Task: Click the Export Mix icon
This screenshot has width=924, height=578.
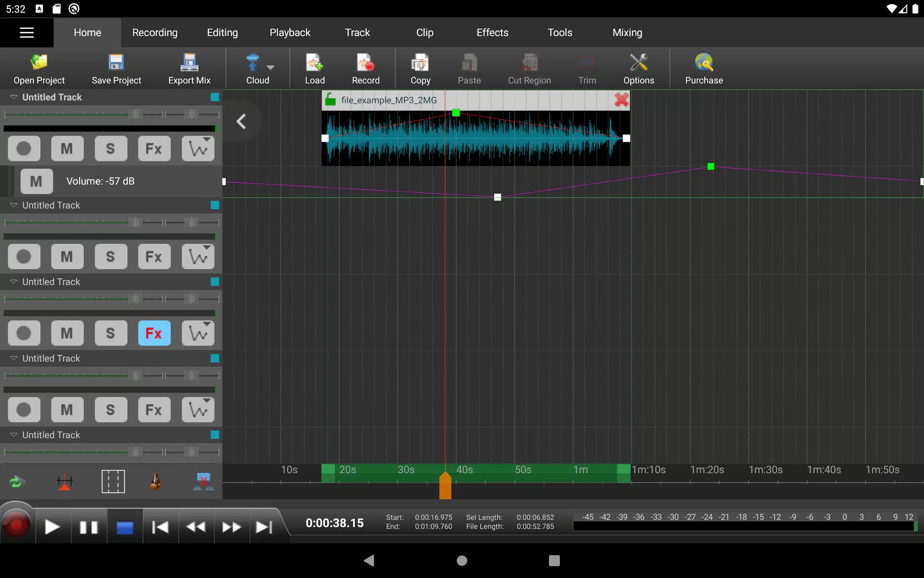Action: click(189, 69)
